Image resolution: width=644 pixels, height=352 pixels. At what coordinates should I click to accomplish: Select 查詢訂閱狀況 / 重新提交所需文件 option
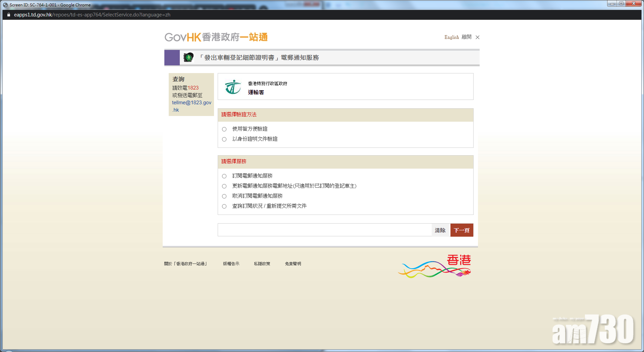[x=224, y=207]
